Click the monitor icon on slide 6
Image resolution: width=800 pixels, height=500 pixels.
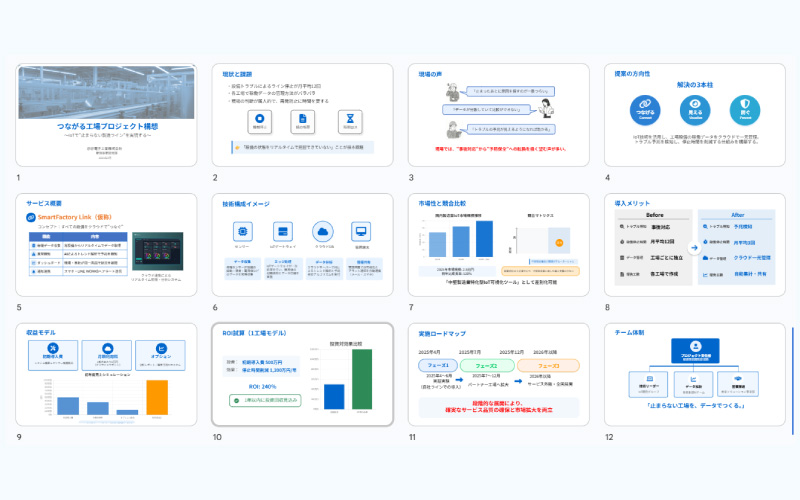[x=362, y=233]
